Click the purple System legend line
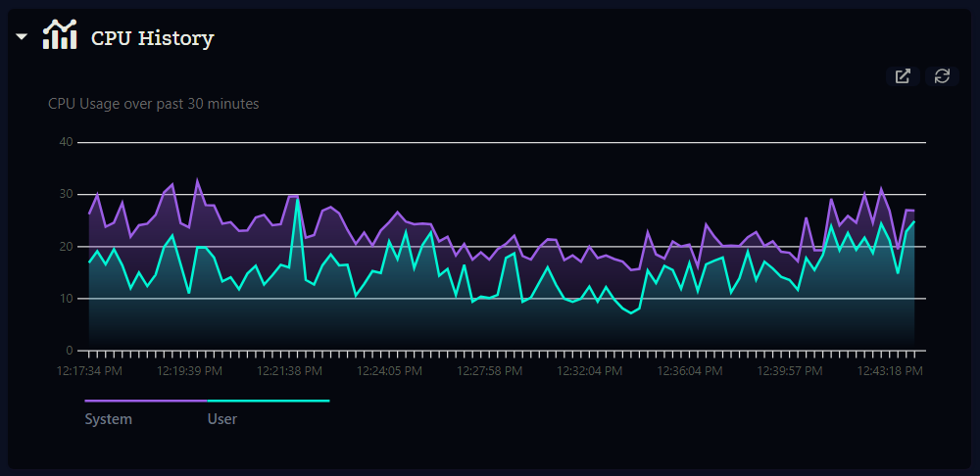 click(x=146, y=401)
